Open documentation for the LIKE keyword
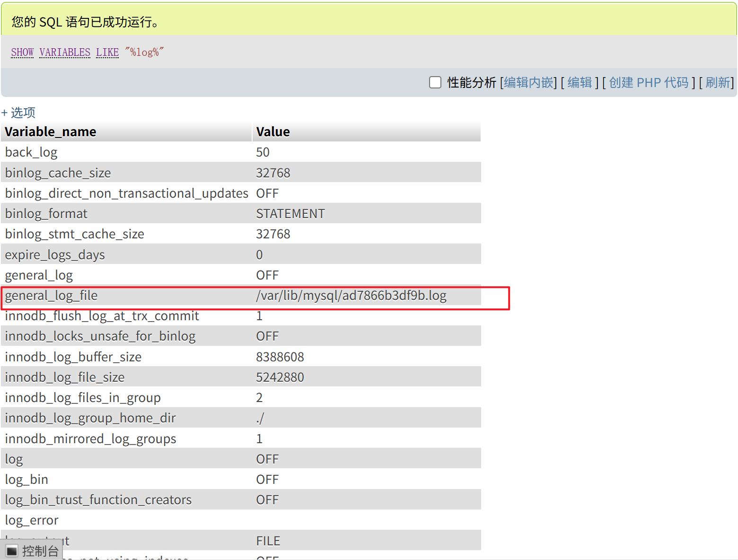Image resolution: width=738 pixels, height=560 pixels. point(107,52)
